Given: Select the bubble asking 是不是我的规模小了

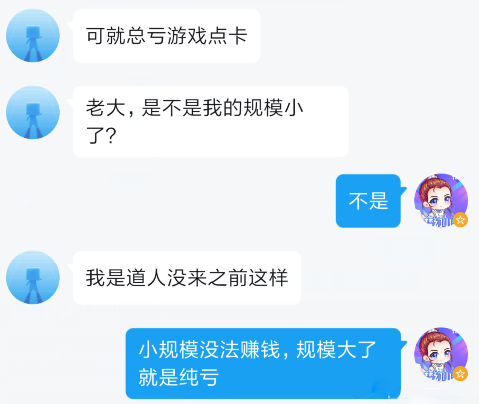Looking at the screenshot, I should click(x=211, y=121).
